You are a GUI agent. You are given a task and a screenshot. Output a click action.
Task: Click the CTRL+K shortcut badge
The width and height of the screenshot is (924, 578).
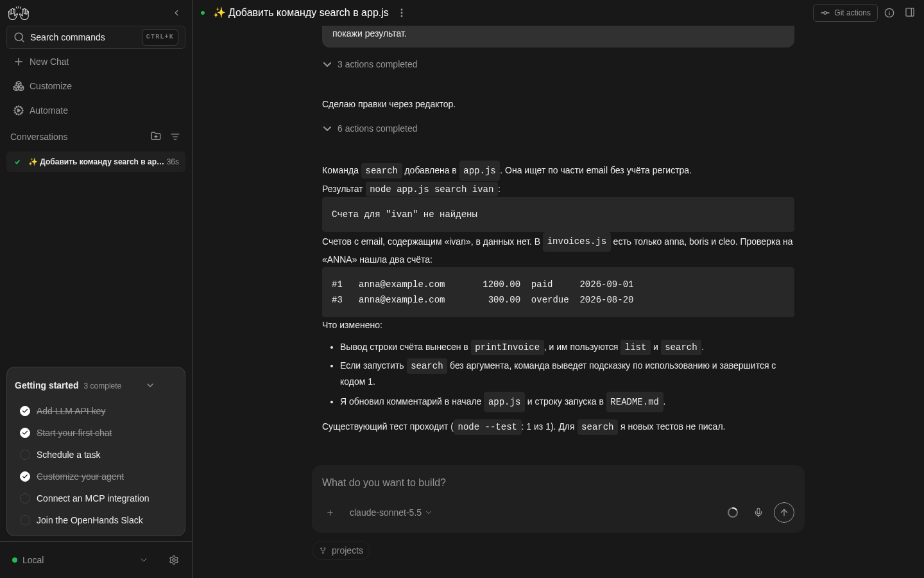pyautogui.click(x=160, y=37)
